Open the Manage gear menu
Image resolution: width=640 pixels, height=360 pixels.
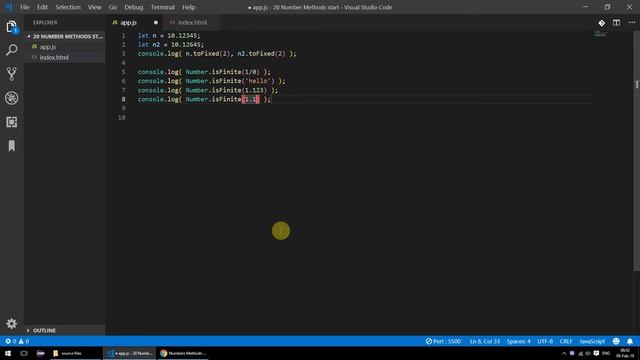11,324
